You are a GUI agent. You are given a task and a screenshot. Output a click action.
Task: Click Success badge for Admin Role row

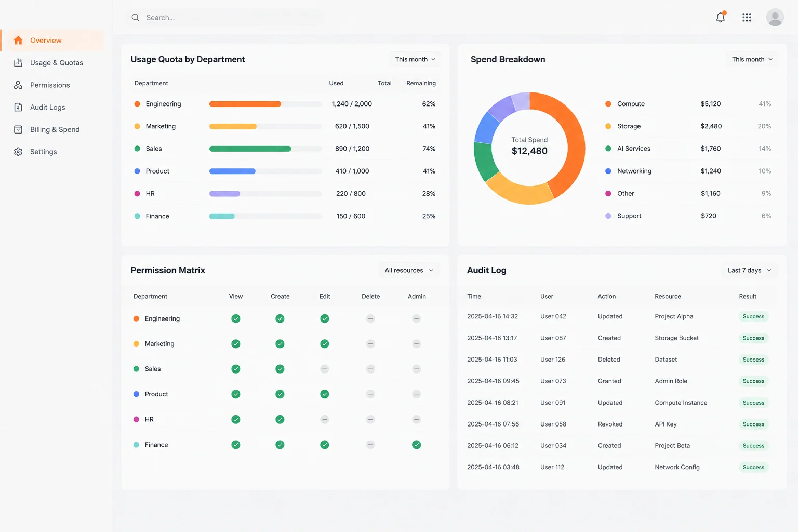pos(753,381)
